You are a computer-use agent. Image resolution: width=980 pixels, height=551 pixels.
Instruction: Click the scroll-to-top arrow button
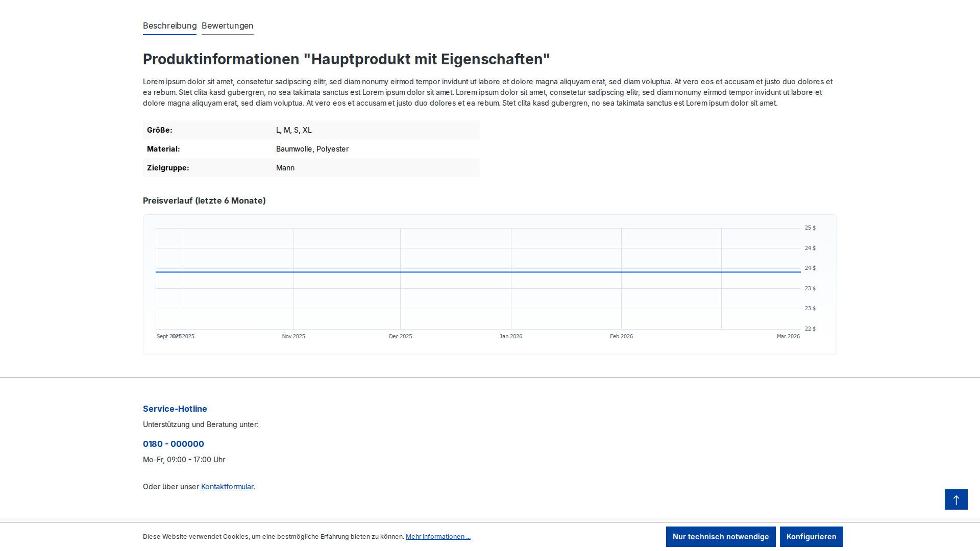[956, 499]
